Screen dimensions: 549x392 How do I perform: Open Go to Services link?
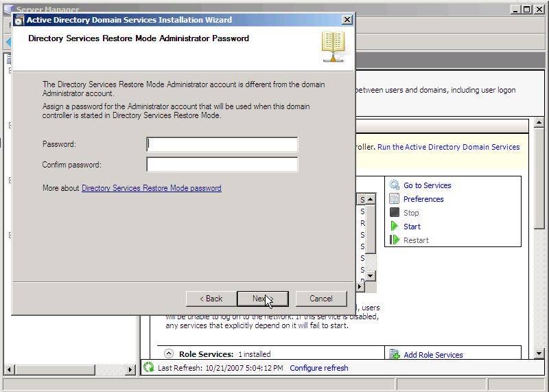(x=427, y=185)
